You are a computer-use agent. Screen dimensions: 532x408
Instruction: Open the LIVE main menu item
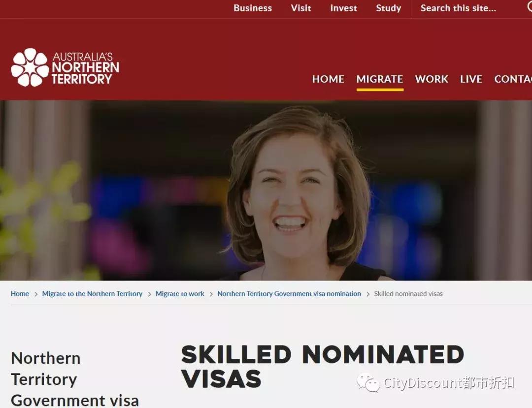point(471,79)
